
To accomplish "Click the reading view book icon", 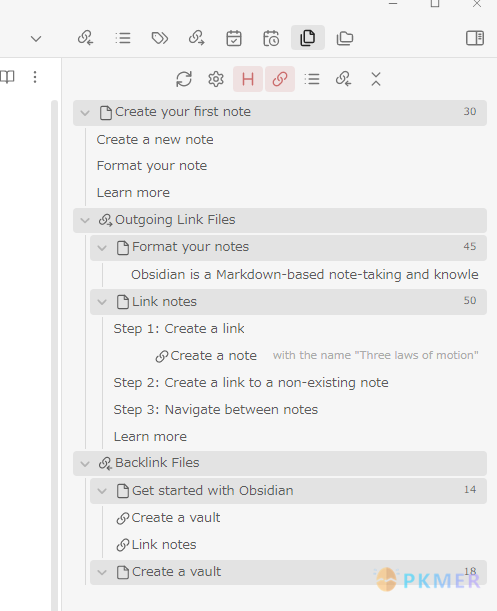I will click(7, 77).
